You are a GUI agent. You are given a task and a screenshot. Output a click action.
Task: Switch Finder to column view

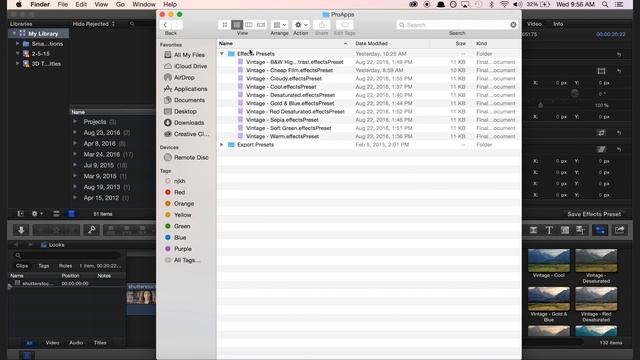pos(249,25)
